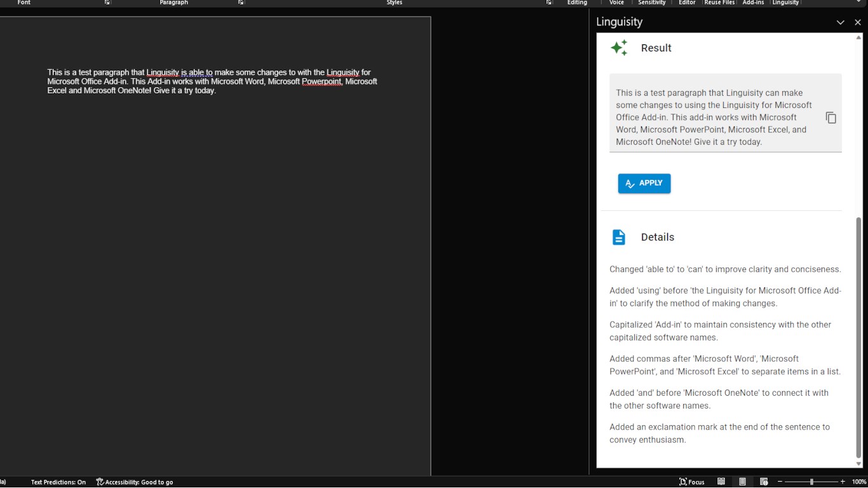Click detail "Capitalized 'Add-in'"
The height and width of the screenshot is (488, 868).
tap(720, 331)
